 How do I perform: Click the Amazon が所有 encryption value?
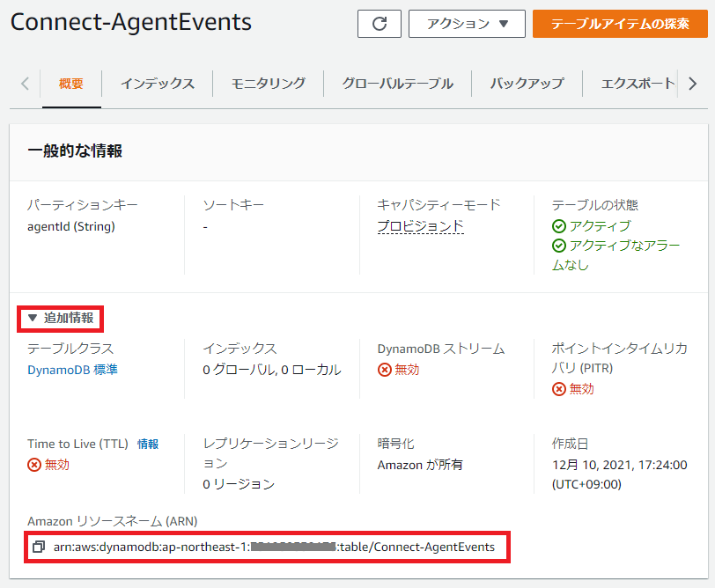[420, 465]
